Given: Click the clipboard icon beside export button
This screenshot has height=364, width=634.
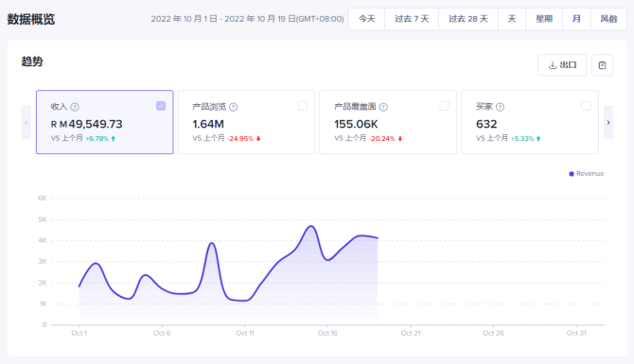Looking at the screenshot, I should coord(602,65).
